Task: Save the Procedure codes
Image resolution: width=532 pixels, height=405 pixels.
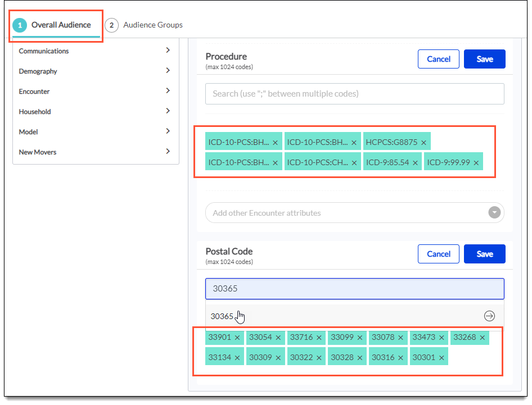Action: coord(484,59)
